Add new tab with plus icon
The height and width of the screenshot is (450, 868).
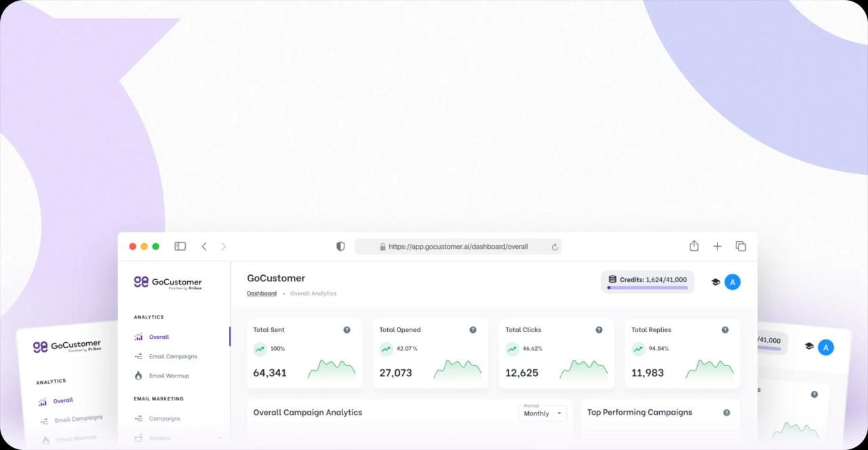717,246
